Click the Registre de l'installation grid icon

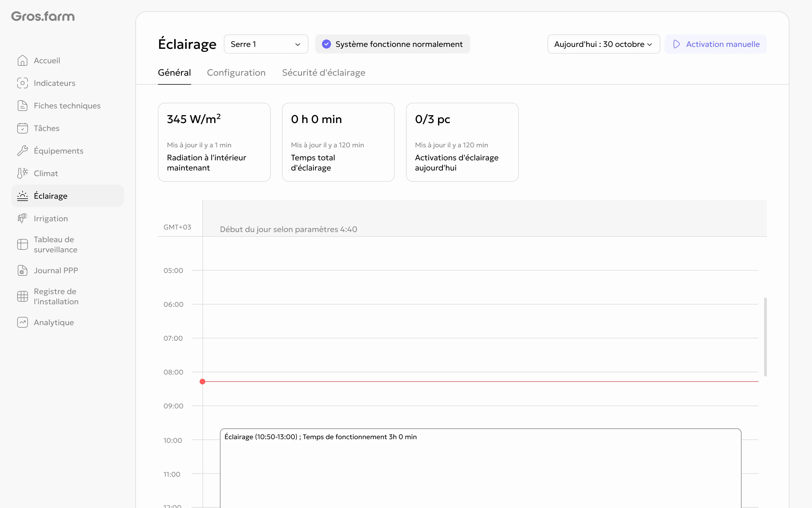(23, 296)
